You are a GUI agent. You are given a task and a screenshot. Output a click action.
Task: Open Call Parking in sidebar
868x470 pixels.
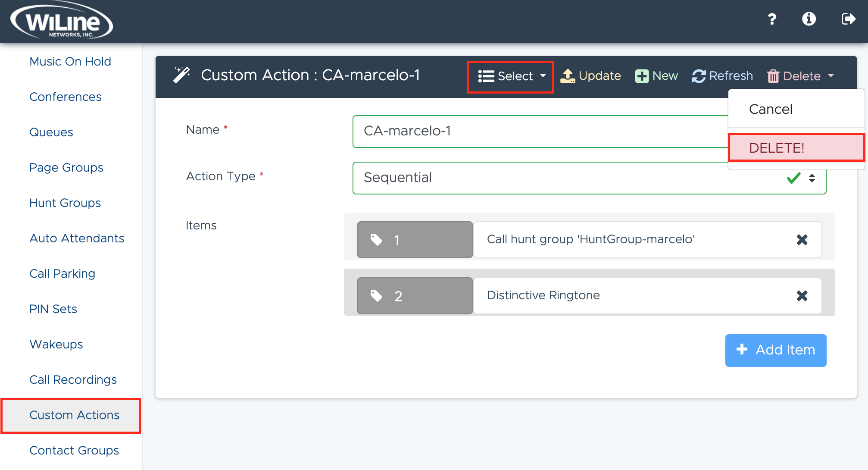[x=62, y=274]
